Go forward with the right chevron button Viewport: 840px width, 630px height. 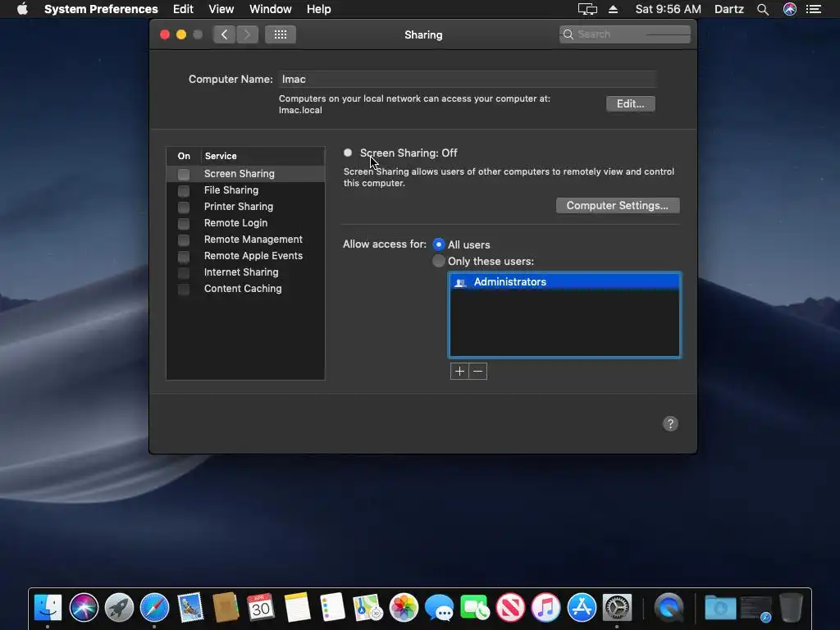[247, 34]
